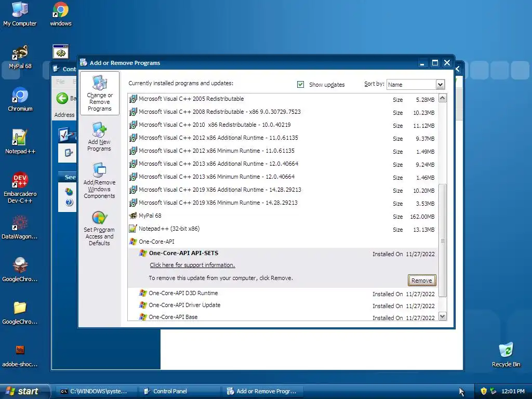Open Notepad++ desktop shortcut

click(20, 141)
